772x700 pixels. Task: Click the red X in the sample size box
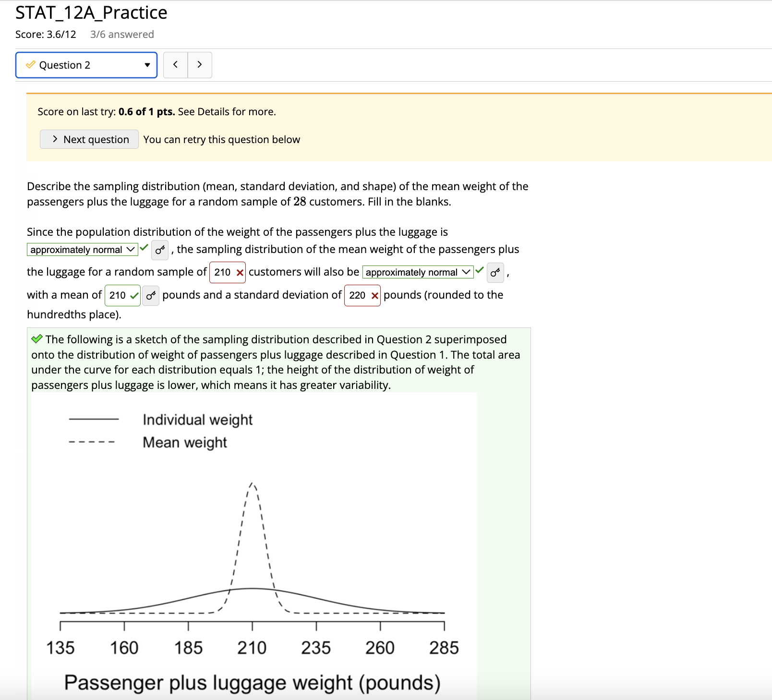pos(239,272)
